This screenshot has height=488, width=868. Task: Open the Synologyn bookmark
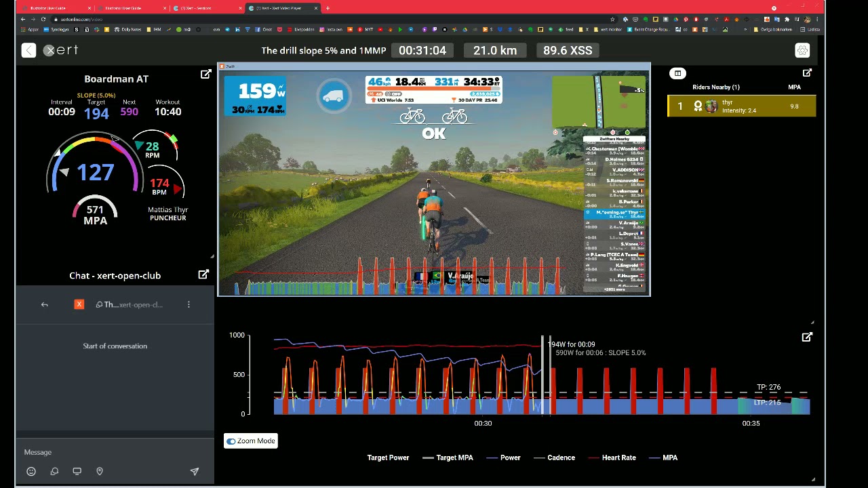[56, 30]
